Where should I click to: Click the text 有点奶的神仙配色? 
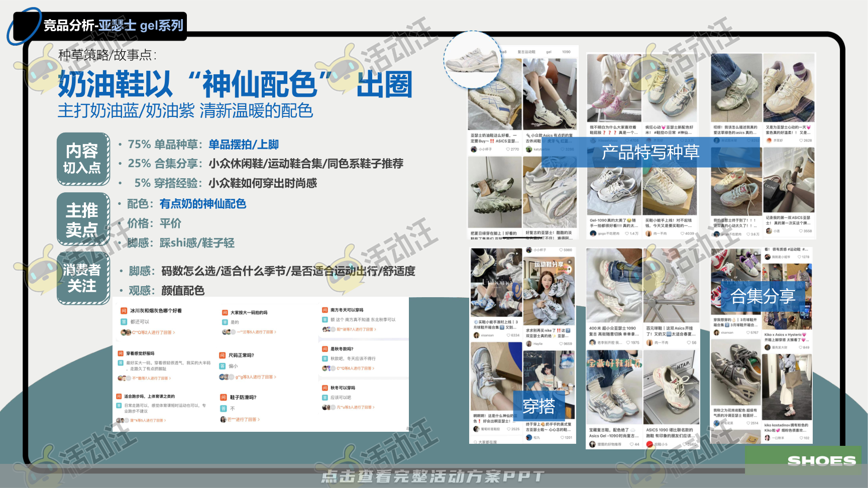tap(203, 204)
